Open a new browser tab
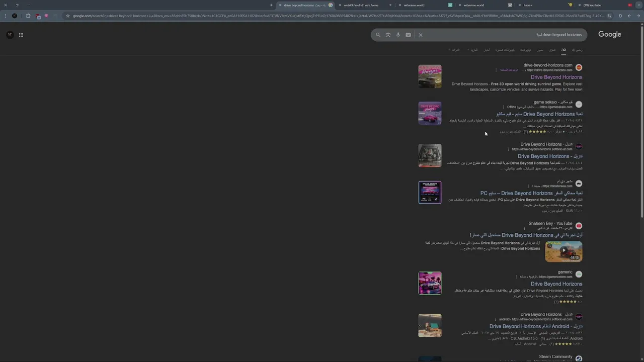Screen dimensions: 644x362 (x=271, y=5)
